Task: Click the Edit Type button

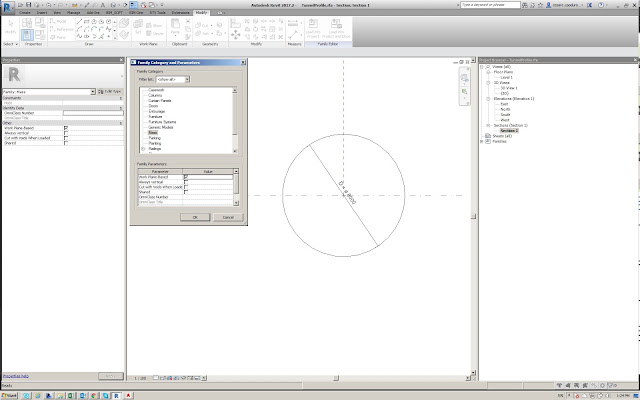Action: 110,91
